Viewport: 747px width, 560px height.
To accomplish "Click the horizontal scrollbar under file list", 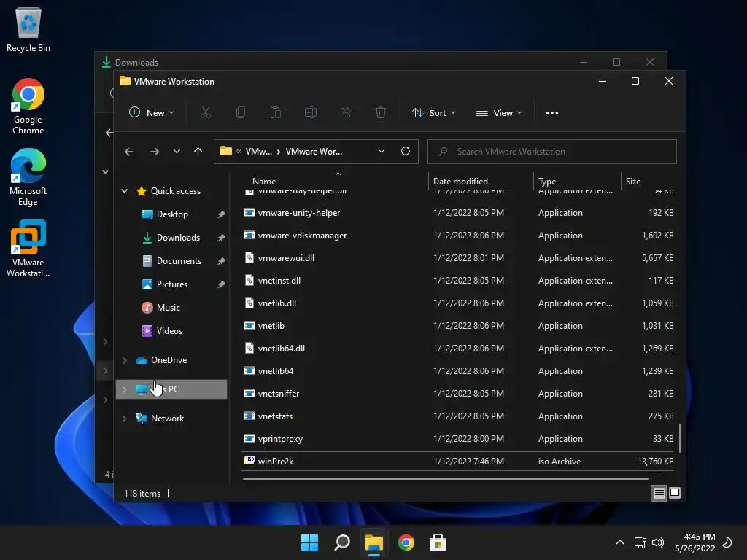I will click(446, 478).
